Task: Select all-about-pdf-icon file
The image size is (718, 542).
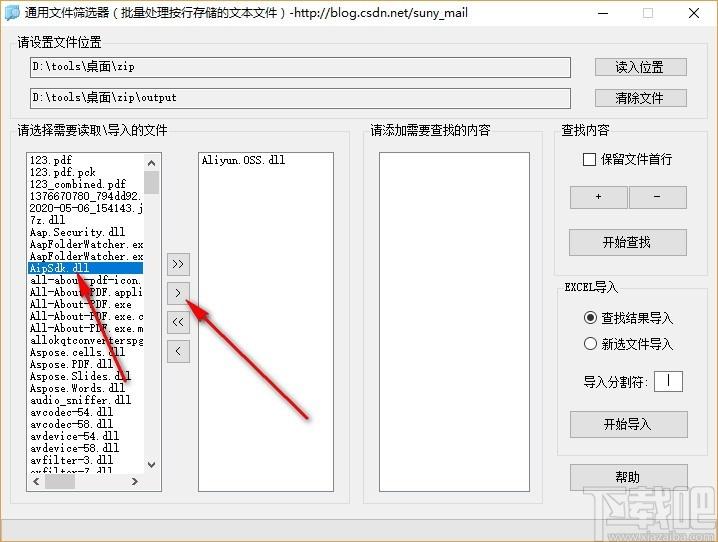Action: 86,280
